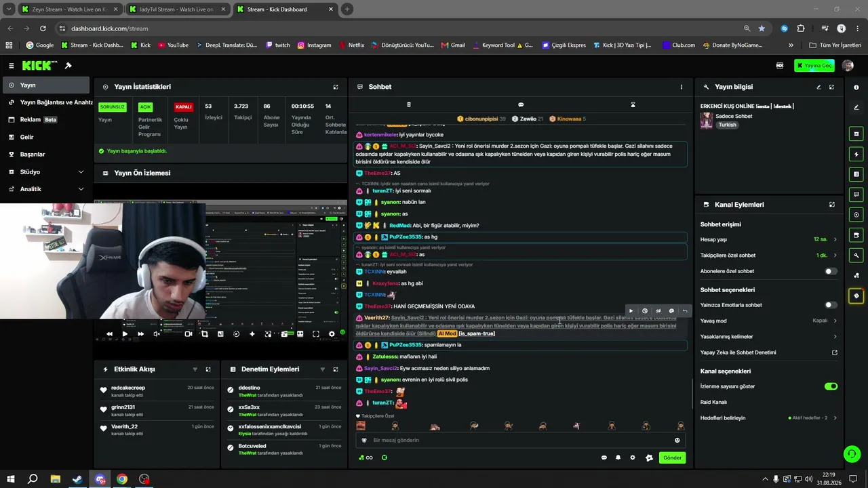The image size is (868, 488).
Task: Open the green headset support button
Action: coord(852,453)
